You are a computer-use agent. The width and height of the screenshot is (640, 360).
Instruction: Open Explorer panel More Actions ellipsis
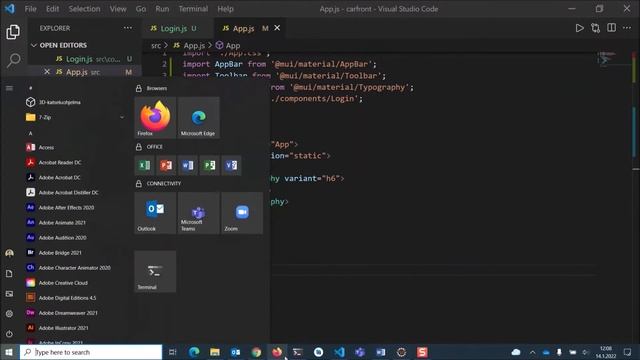pos(128,28)
